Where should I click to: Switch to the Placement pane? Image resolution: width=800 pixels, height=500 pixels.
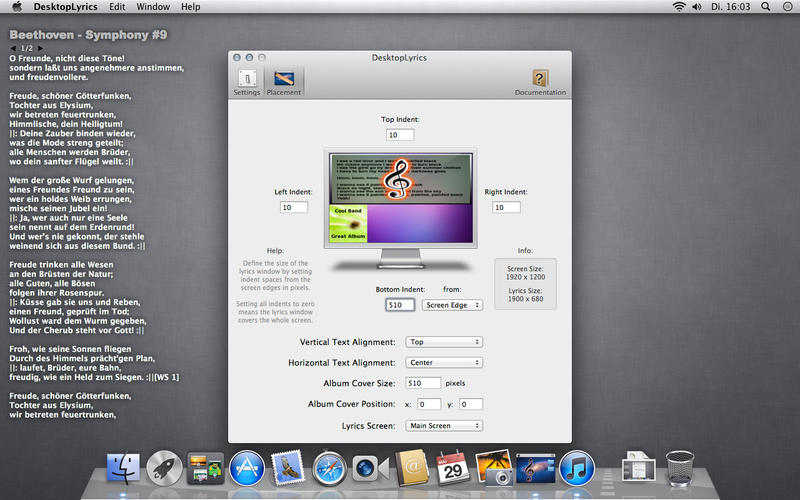pos(284,82)
